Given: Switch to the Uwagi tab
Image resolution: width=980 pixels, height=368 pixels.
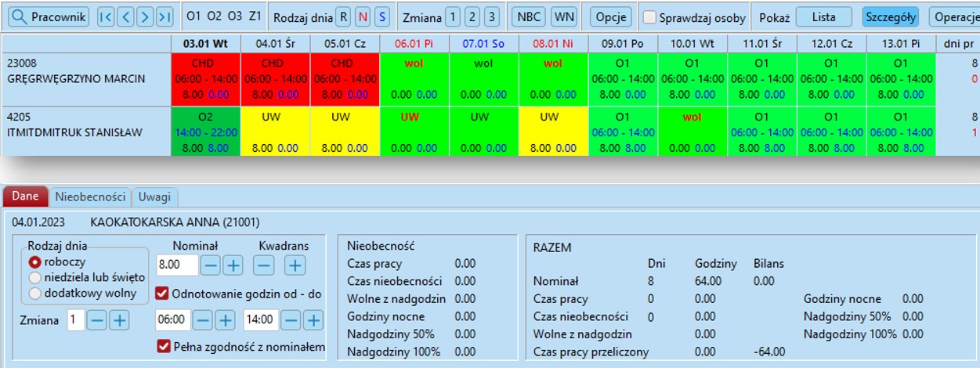Looking at the screenshot, I should click(154, 197).
